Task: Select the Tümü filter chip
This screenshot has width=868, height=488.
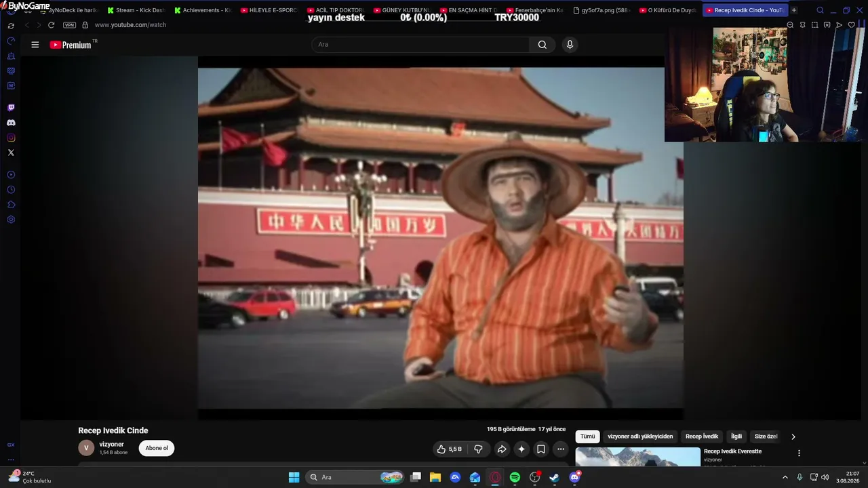Action: (x=587, y=436)
